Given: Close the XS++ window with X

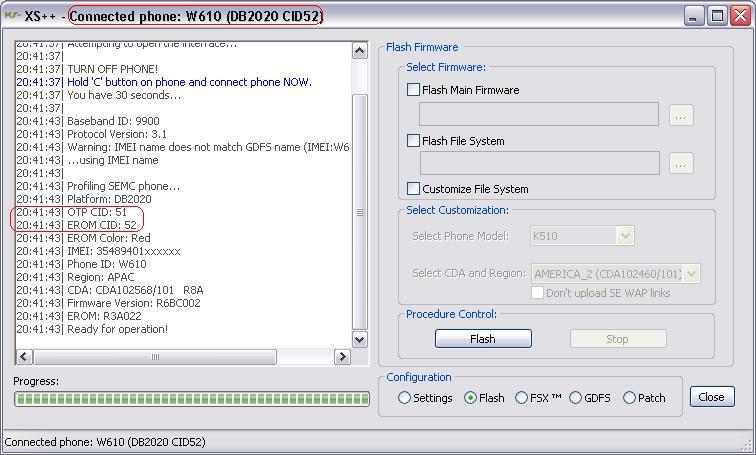Looking at the screenshot, I should point(740,16).
